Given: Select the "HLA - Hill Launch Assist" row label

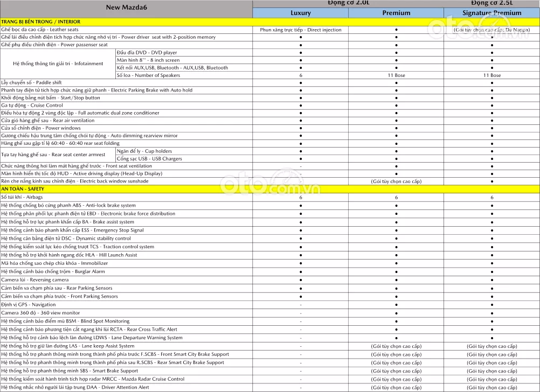Looking at the screenshot, I should (x=69, y=255).
